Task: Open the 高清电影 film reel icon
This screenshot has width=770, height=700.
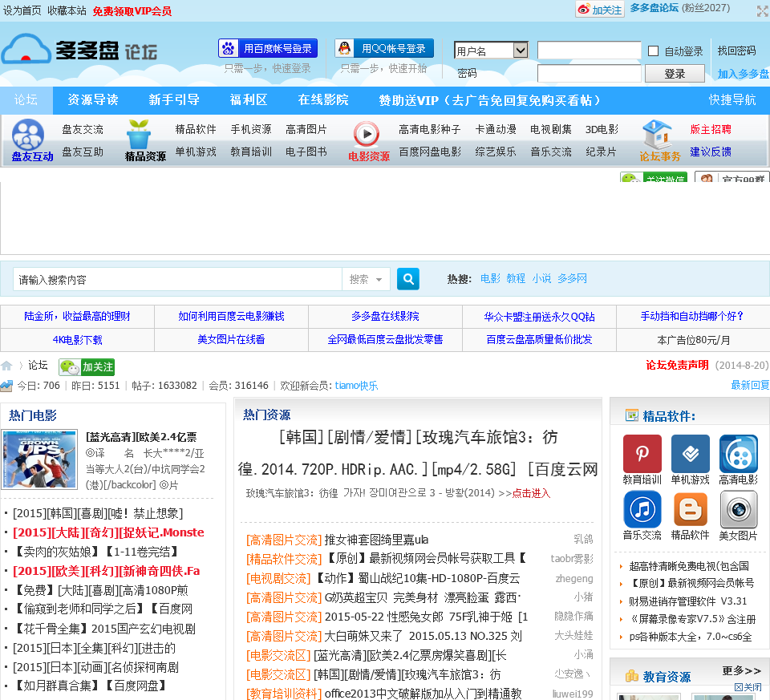Action: coord(738,454)
